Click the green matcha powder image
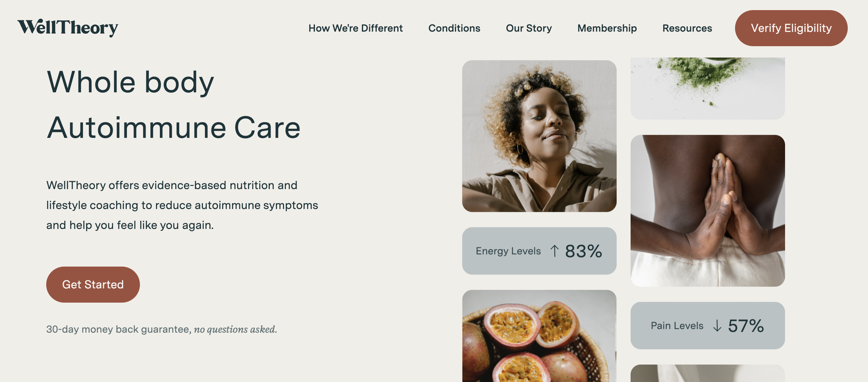 point(707,88)
